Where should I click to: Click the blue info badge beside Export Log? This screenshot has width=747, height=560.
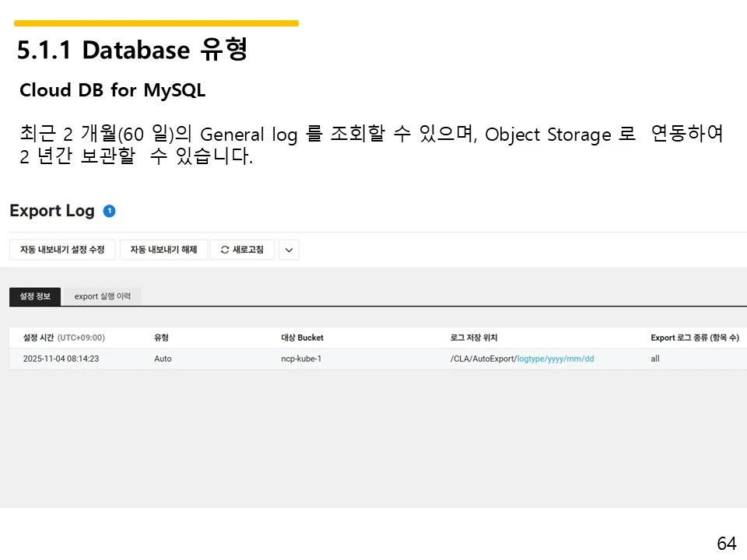[x=110, y=210]
